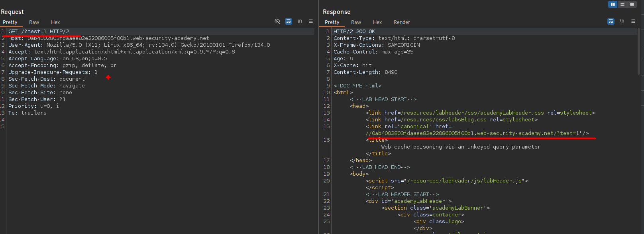Toggle show non-printable \n in Request panel
The image size is (644, 234).
point(300,21)
